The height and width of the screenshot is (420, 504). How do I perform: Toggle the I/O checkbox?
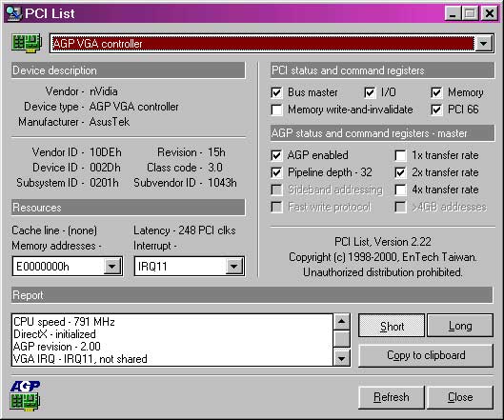point(370,92)
